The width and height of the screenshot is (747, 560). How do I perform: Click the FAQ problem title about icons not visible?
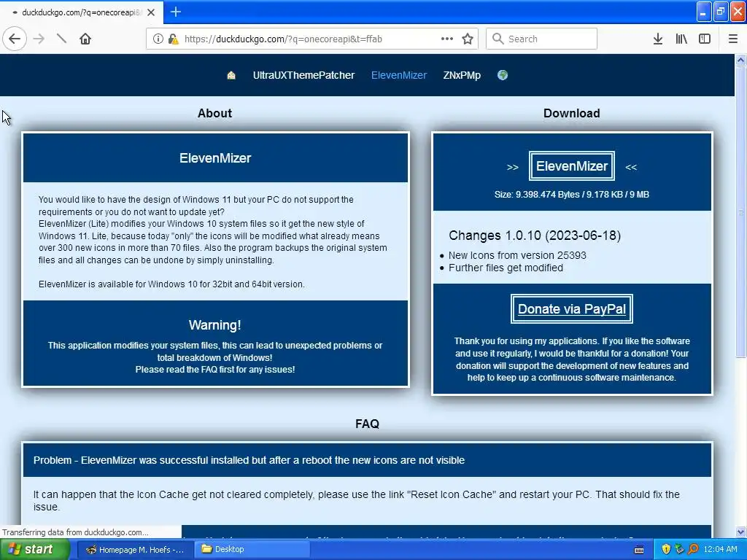(249, 460)
